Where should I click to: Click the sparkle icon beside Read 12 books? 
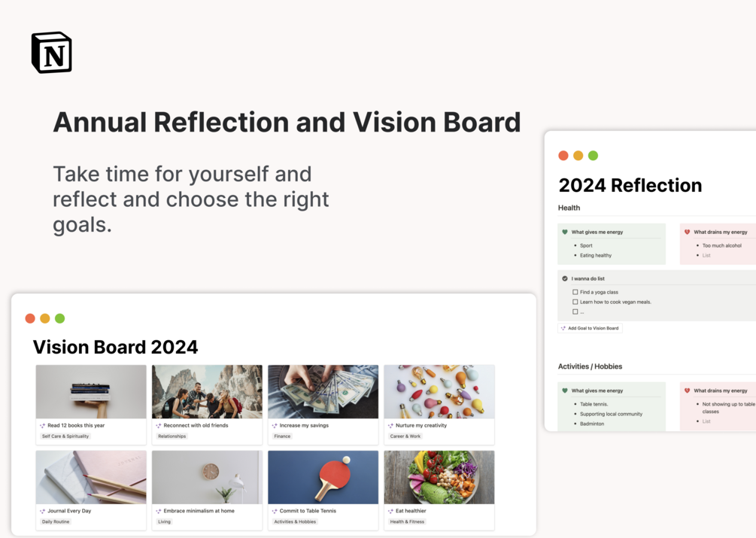(x=42, y=426)
